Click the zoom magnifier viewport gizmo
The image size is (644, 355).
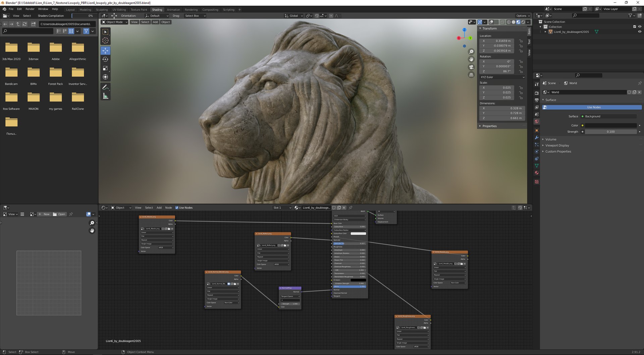click(x=471, y=52)
